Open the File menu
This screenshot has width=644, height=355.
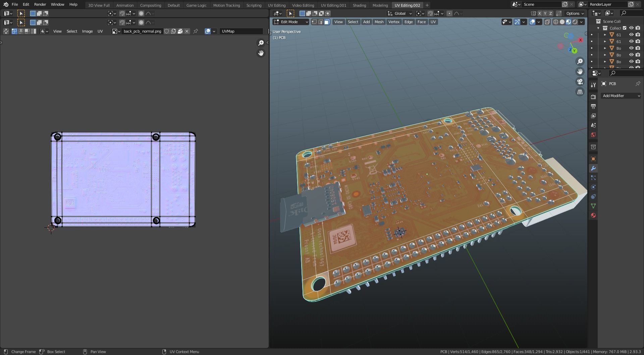point(15,4)
